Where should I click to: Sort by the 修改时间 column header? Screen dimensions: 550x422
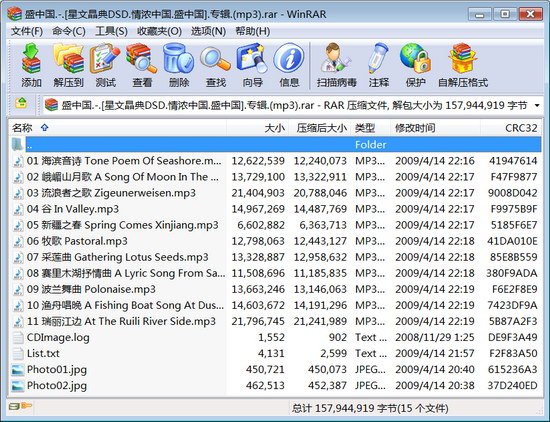[436, 128]
